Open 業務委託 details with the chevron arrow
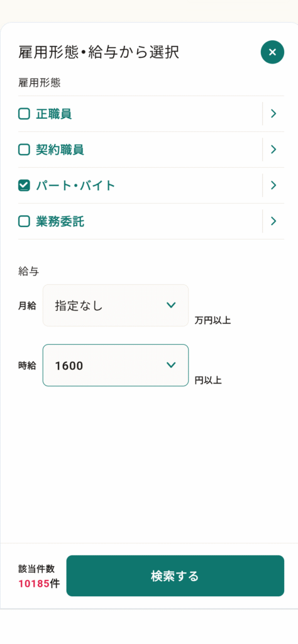This screenshot has height=644, width=298. [273, 221]
